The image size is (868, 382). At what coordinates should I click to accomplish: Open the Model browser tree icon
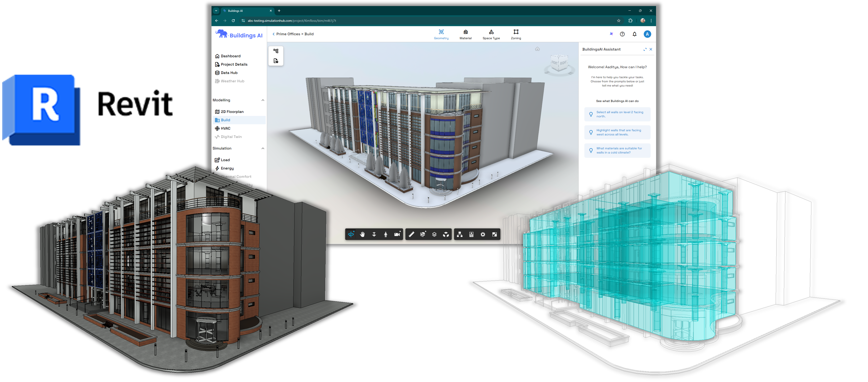coord(460,234)
